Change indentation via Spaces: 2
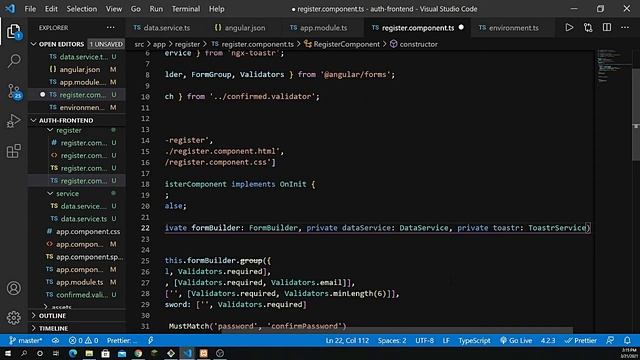This screenshot has width=640, height=360. click(392, 340)
